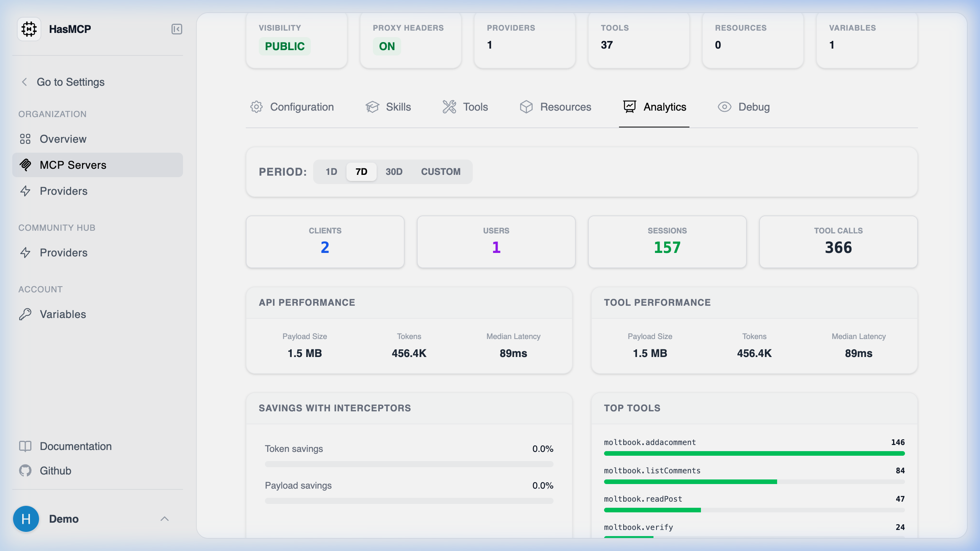Collapse the sidebar using the collapse icon
Screen dimensions: 980x551
pyautogui.click(x=176, y=29)
